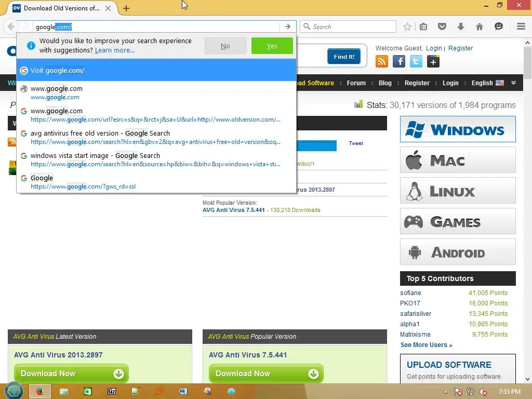Click the Register link beside Welcome Guest
Screen dimensions: 532x399
[x=460, y=48]
